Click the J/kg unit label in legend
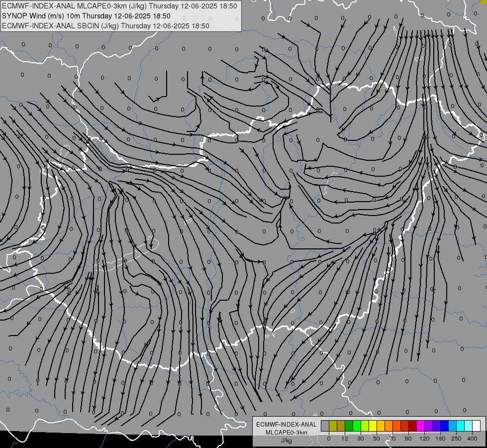Viewport: 487px width, 448px height. click(286, 441)
